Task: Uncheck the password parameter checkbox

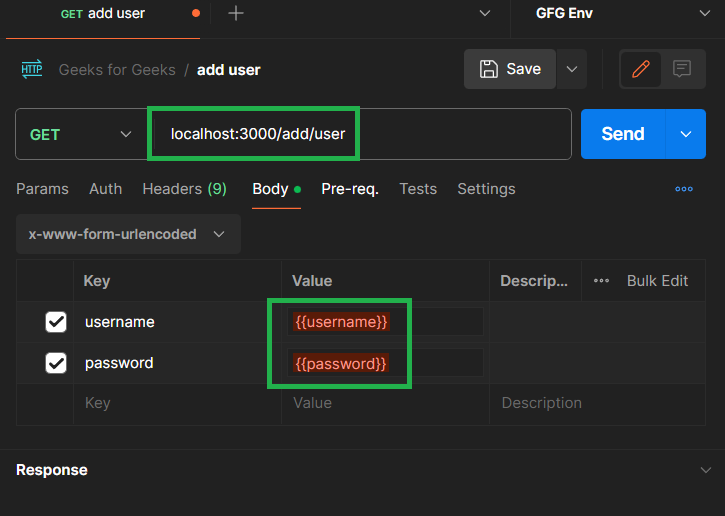Action: (56, 363)
